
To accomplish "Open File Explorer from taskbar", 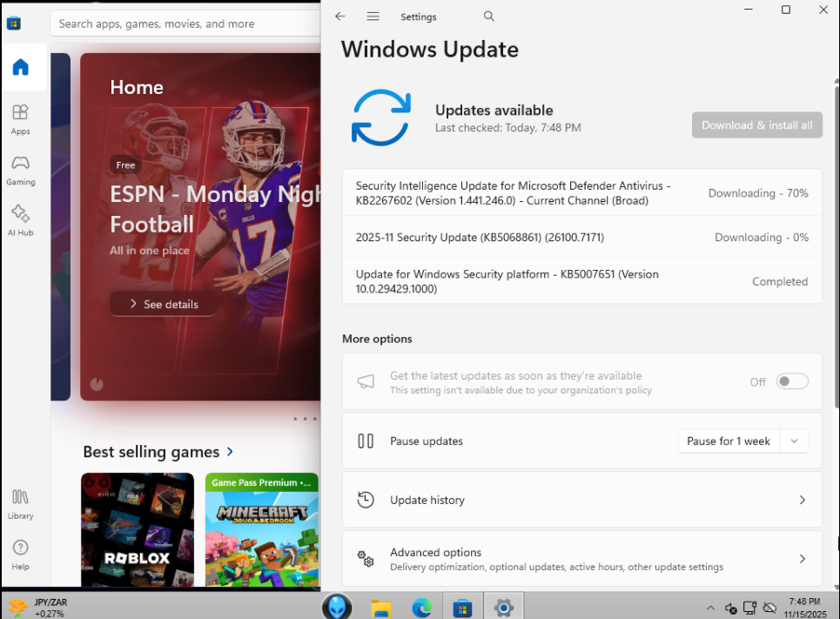I will click(381, 608).
